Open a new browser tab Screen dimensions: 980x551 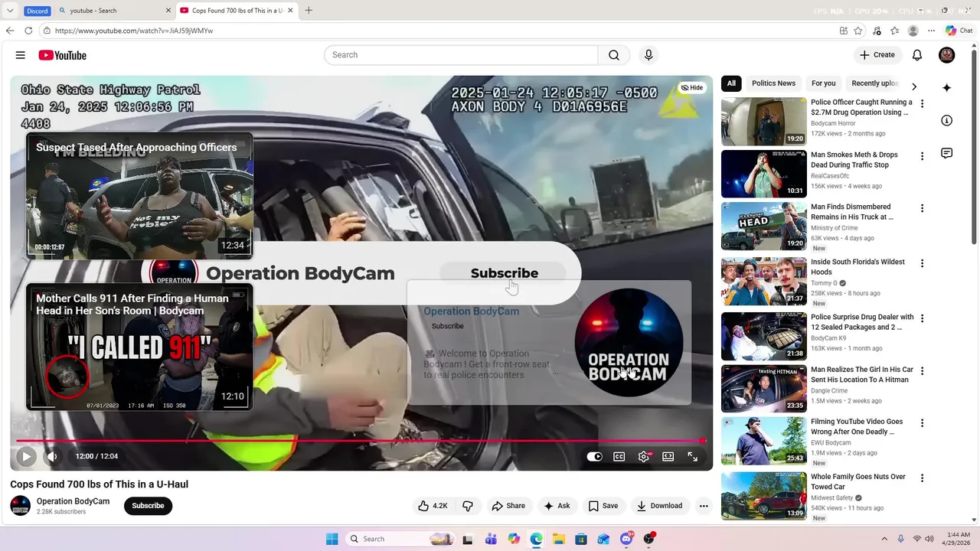pos(309,11)
